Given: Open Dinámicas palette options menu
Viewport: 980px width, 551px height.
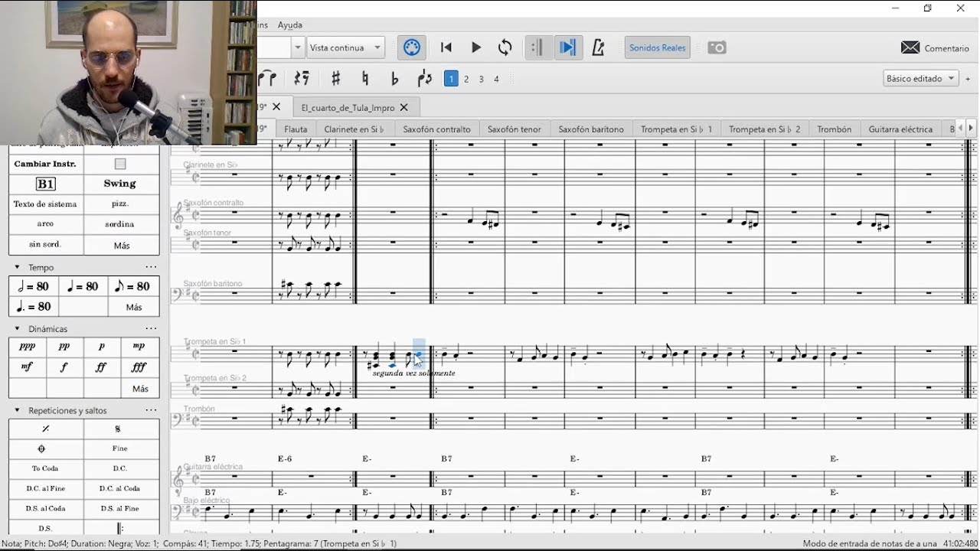Looking at the screenshot, I should coord(151,328).
